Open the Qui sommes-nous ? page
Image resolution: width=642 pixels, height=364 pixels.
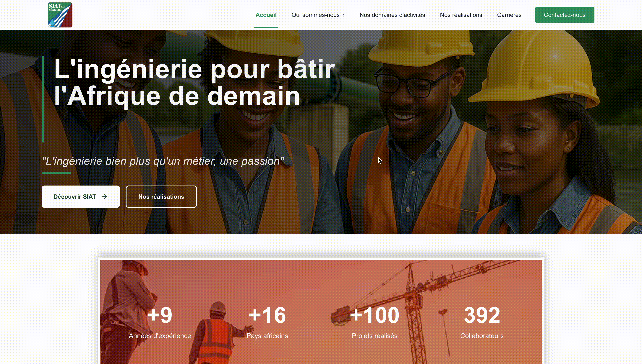point(318,15)
